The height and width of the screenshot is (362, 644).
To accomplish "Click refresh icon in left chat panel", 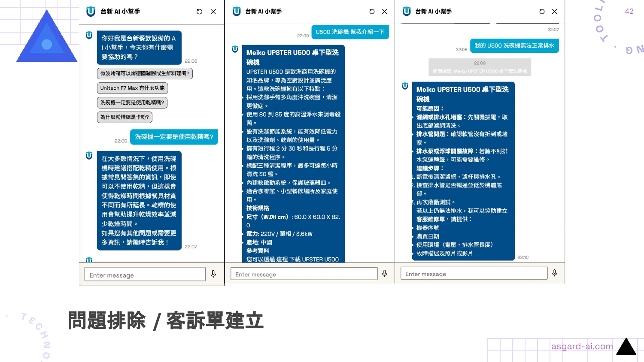I will point(199,12).
